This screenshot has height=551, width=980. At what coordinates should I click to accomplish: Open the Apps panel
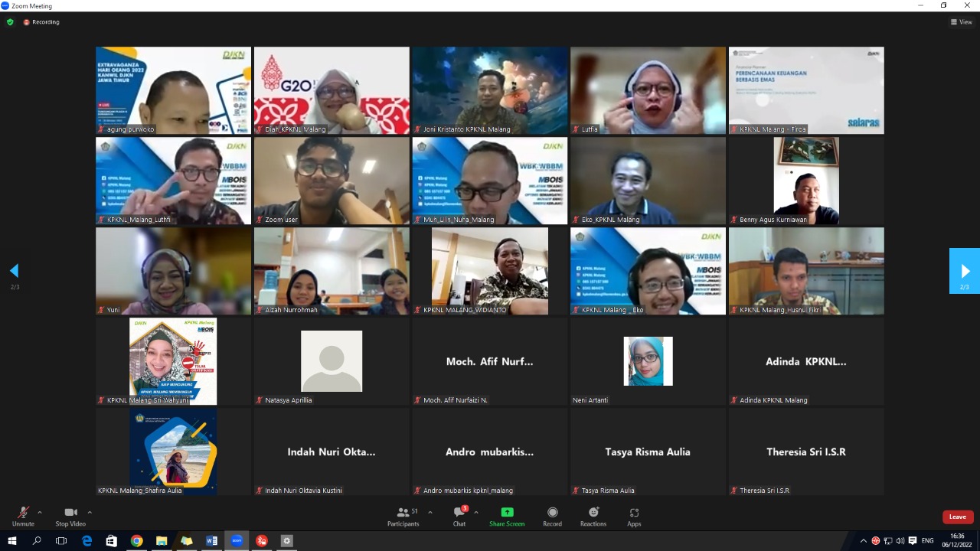[634, 517]
